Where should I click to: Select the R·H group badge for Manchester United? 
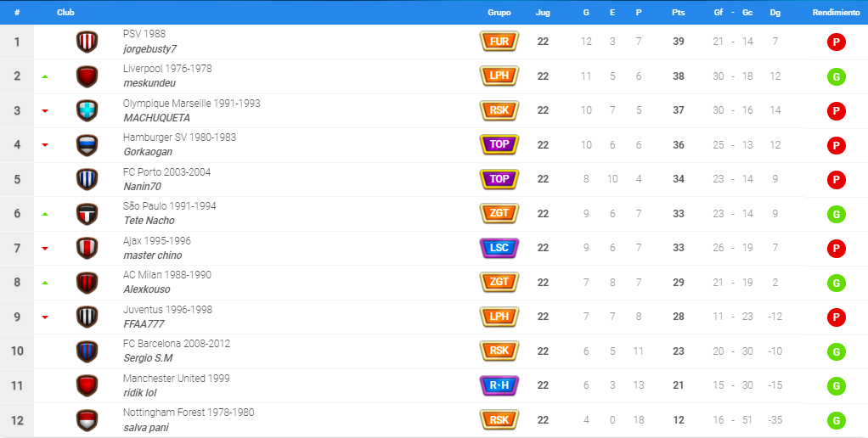pyautogui.click(x=499, y=385)
